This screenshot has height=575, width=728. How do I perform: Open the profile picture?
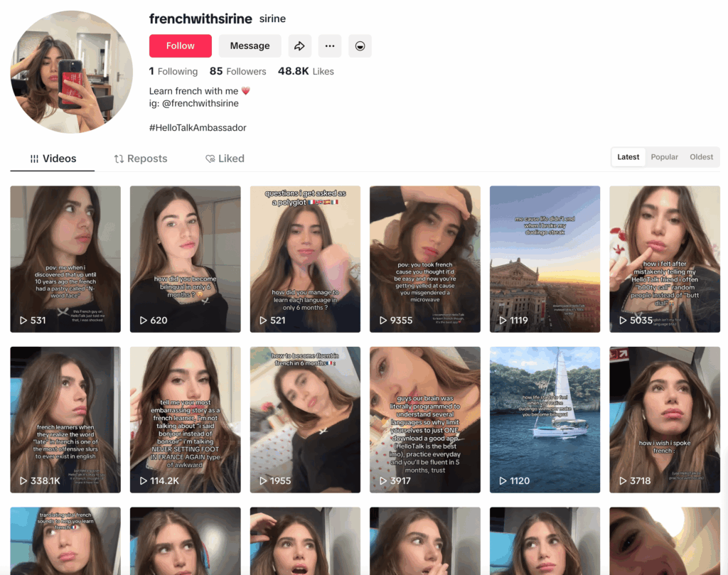coord(71,72)
